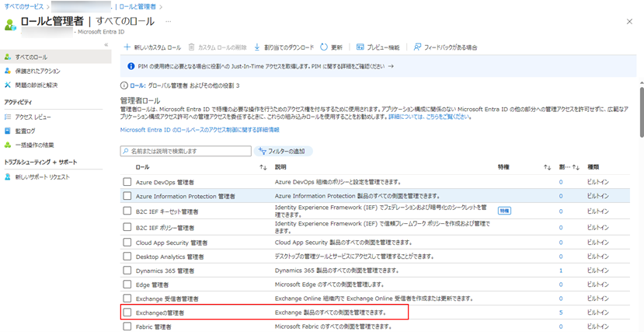
Task: Click the feedback person icon
Action: [417, 47]
